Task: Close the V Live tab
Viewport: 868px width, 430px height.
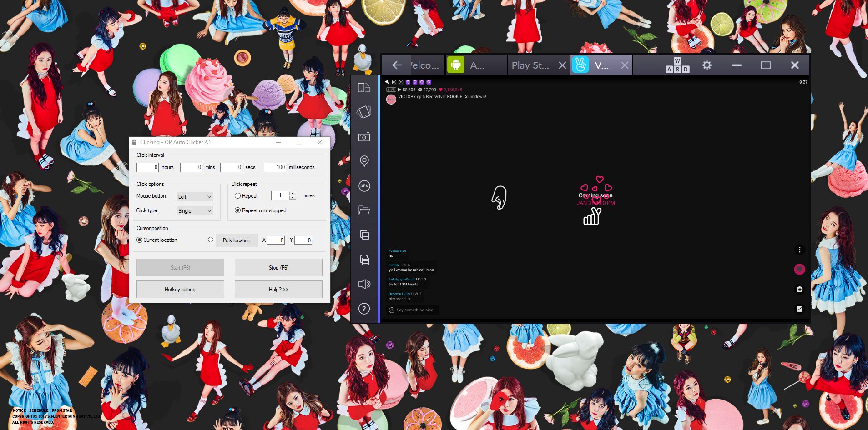Action: pyautogui.click(x=625, y=65)
